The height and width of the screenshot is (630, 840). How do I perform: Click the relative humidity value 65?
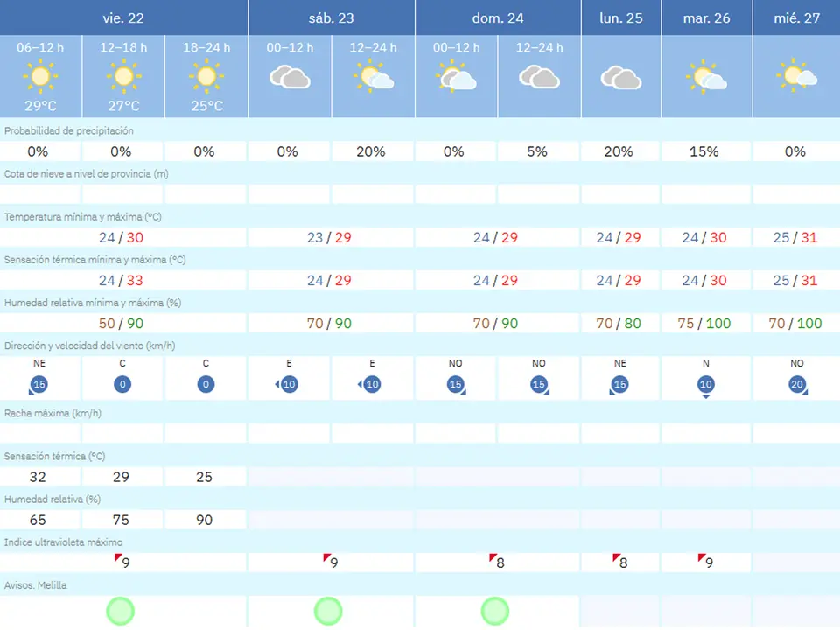(x=38, y=520)
